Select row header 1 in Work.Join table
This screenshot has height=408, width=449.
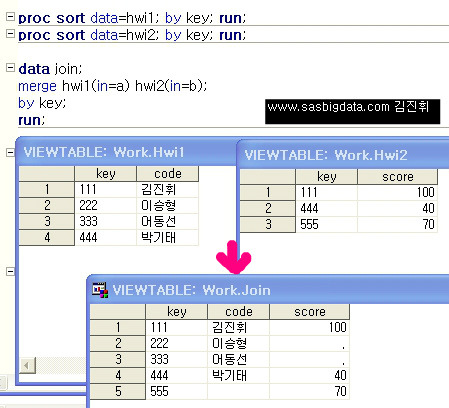click(118, 327)
